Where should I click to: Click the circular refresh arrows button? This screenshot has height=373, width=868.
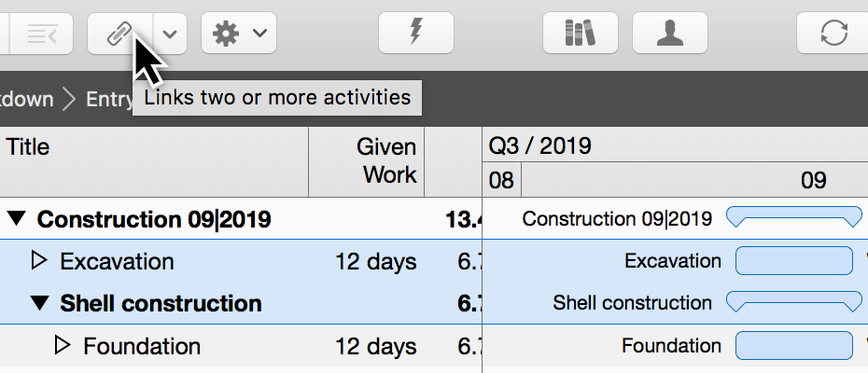(x=833, y=34)
